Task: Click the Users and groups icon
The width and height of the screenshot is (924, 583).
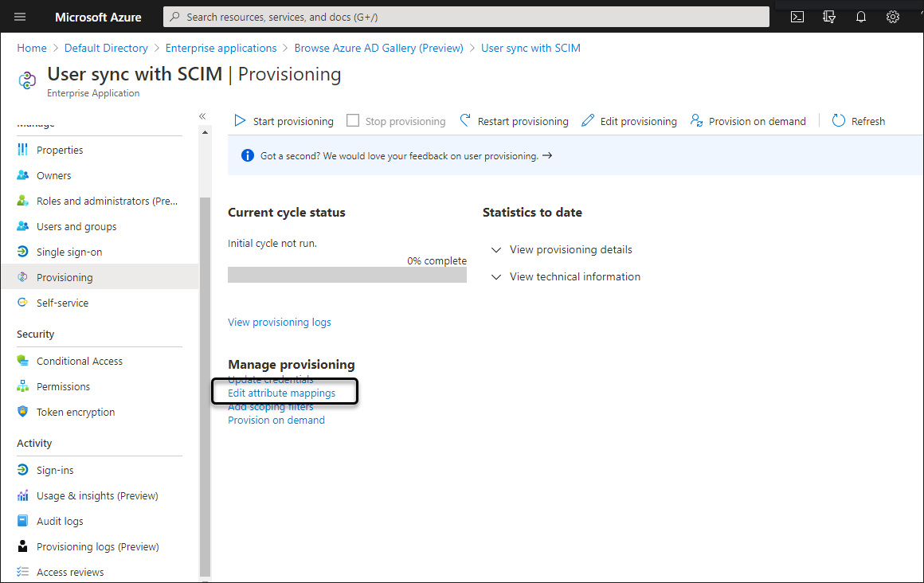Action: 23,225
